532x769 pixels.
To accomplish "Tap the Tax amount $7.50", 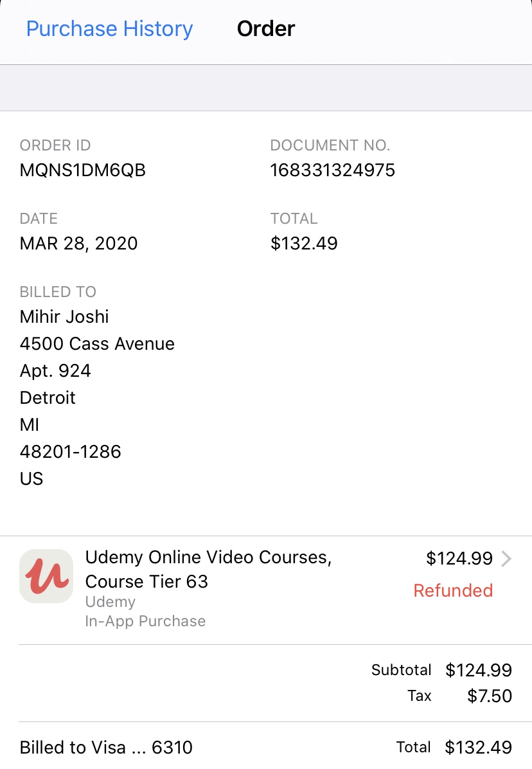I will pyautogui.click(x=489, y=696).
